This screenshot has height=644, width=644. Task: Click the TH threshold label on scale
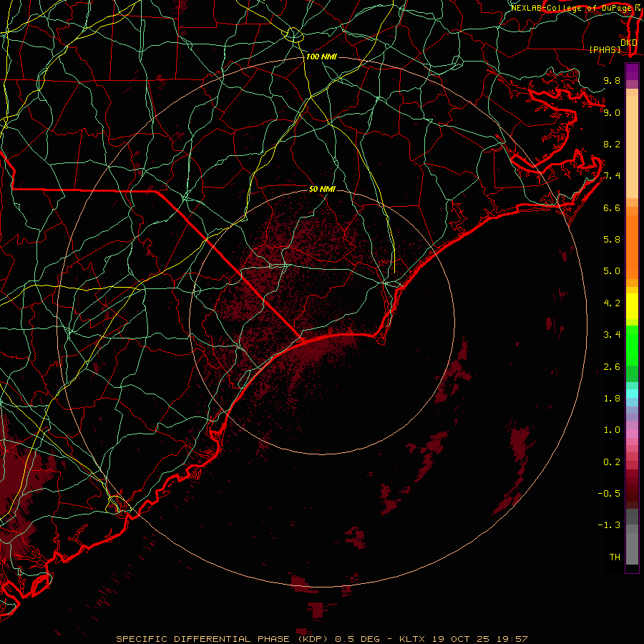point(615,557)
